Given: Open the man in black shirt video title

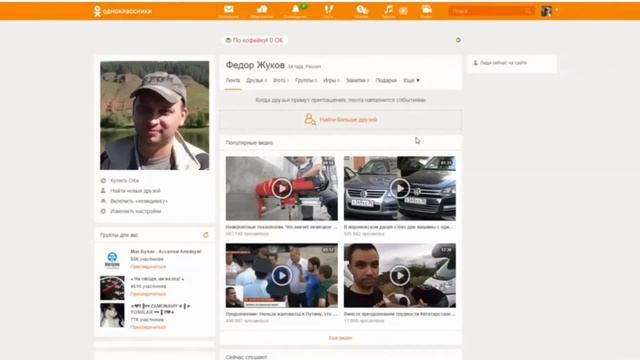Looking at the screenshot, I should 399,314.
